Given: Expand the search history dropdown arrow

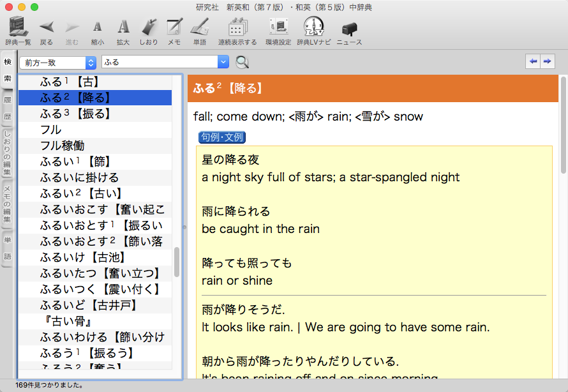Looking at the screenshot, I should click(223, 62).
